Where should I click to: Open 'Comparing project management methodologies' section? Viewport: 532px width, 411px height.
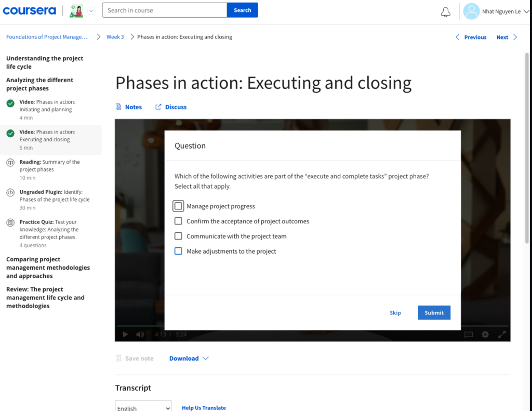(48, 268)
